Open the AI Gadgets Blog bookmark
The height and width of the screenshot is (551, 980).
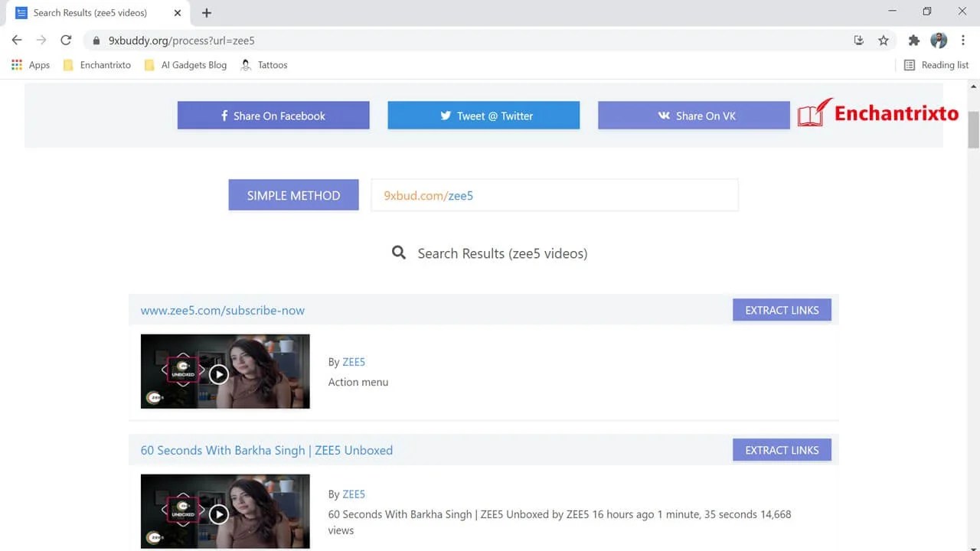click(185, 65)
